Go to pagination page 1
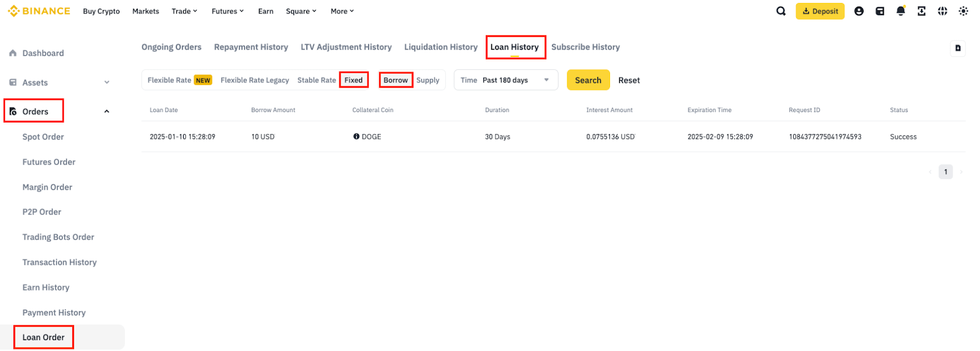The width and height of the screenshot is (980, 351). click(x=946, y=172)
